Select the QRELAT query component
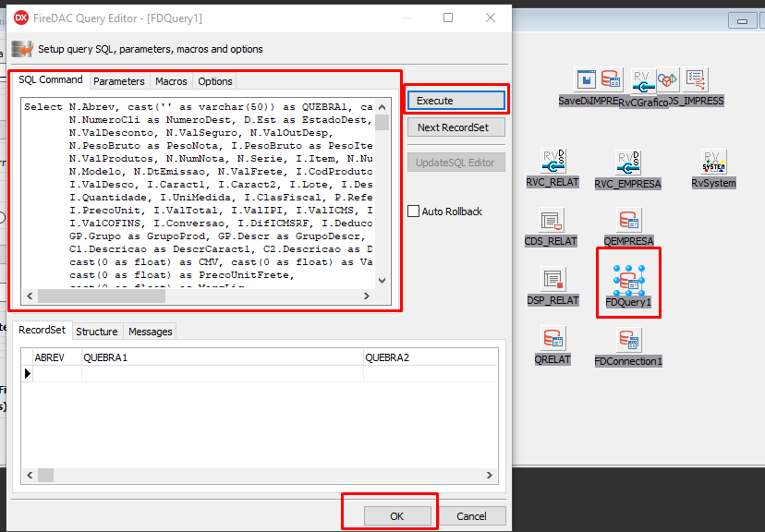This screenshot has width=765, height=532. point(552,339)
